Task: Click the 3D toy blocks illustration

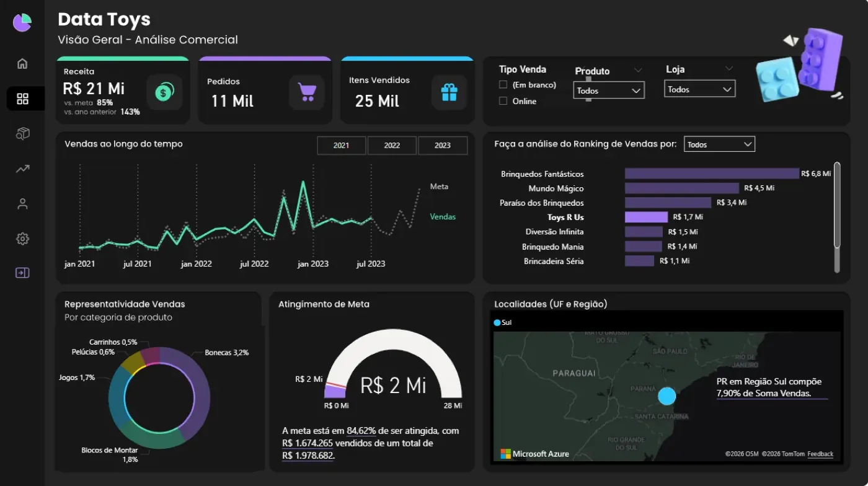Action: [x=800, y=65]
